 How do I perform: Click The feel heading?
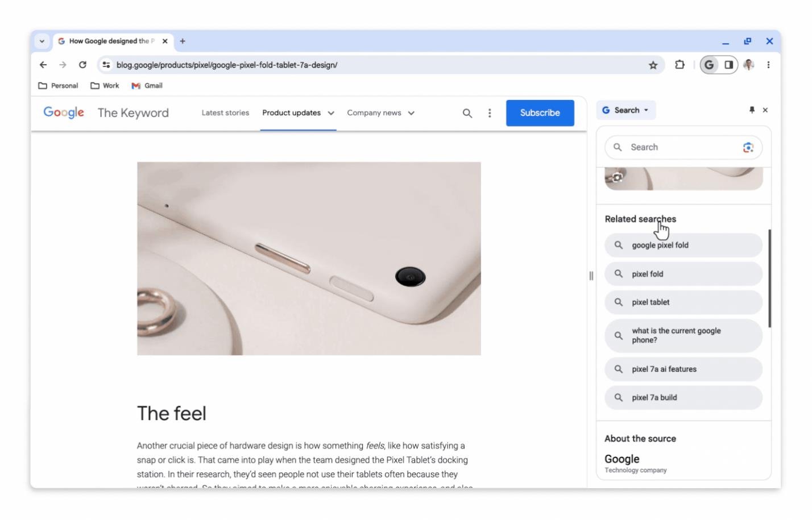pyautogui.click(x=172, y=413)
